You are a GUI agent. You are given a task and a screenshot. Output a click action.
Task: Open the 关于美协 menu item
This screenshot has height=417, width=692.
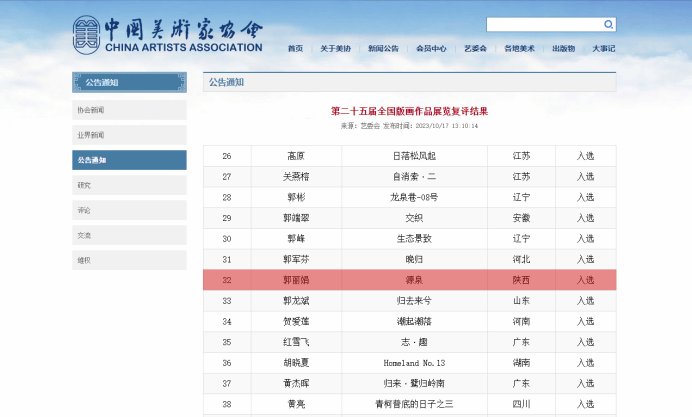[336, 48]
